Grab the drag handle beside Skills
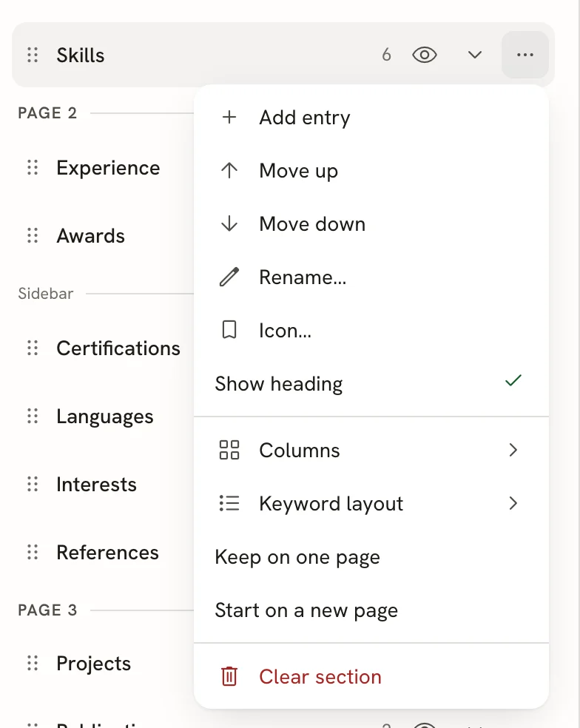Viewport: 580px width, 728px height. coord(33,55)
